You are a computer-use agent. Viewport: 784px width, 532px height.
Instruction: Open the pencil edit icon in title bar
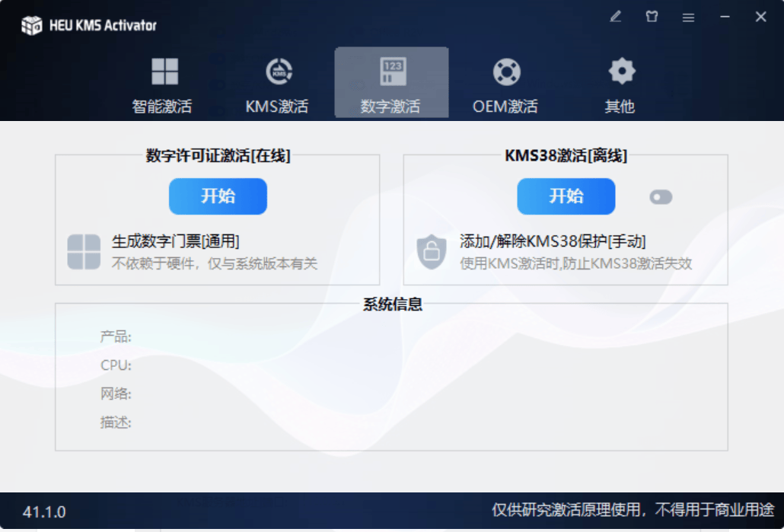(616, 17)
